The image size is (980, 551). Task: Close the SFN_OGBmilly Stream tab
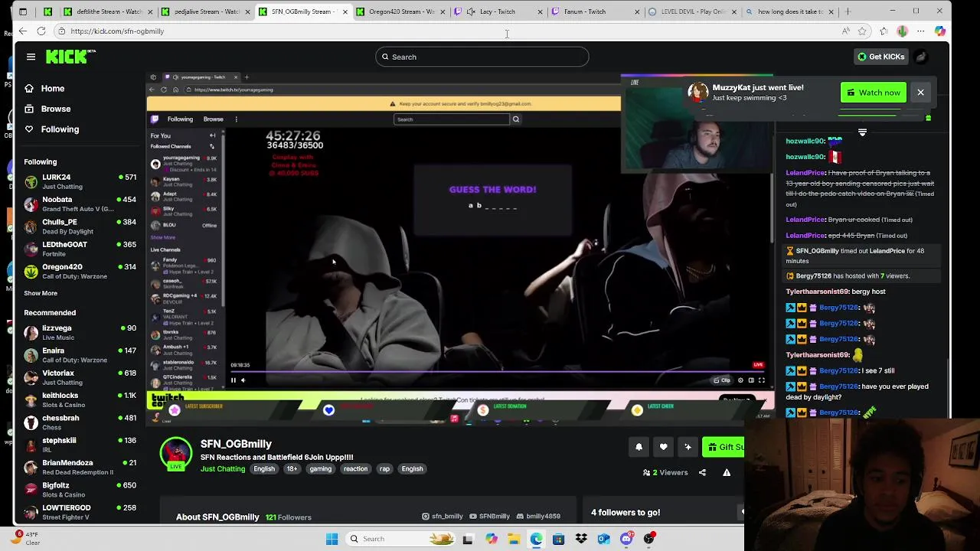pos(345,11)
